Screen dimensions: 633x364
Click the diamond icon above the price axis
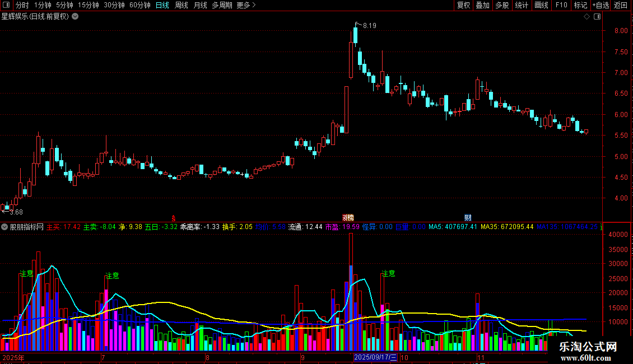click(587, 17)
